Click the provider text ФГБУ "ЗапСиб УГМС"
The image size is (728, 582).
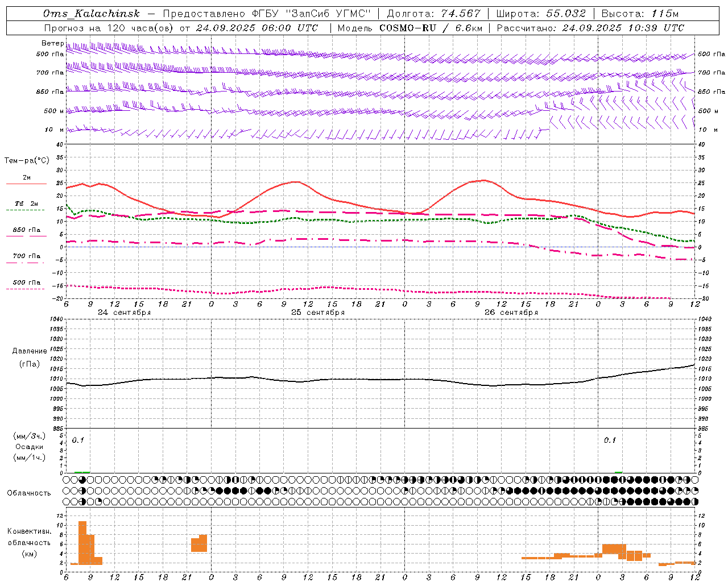click(x=311, y=14)
